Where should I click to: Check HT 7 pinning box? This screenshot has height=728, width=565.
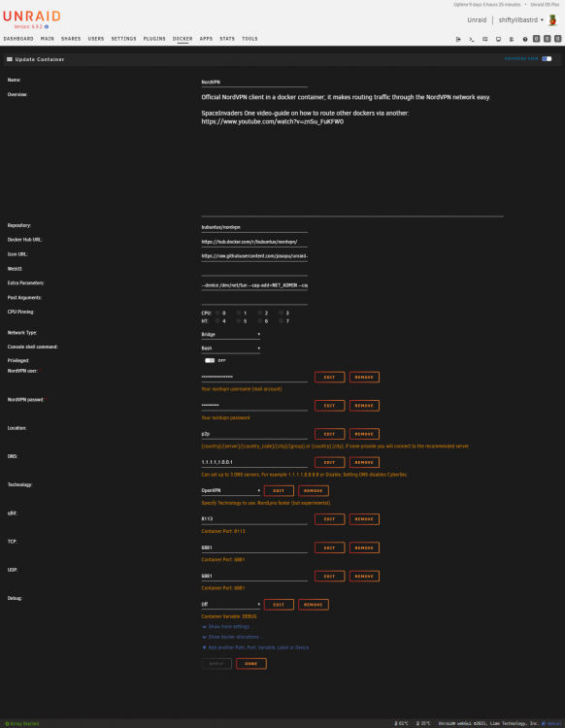(x=281, y=321)
